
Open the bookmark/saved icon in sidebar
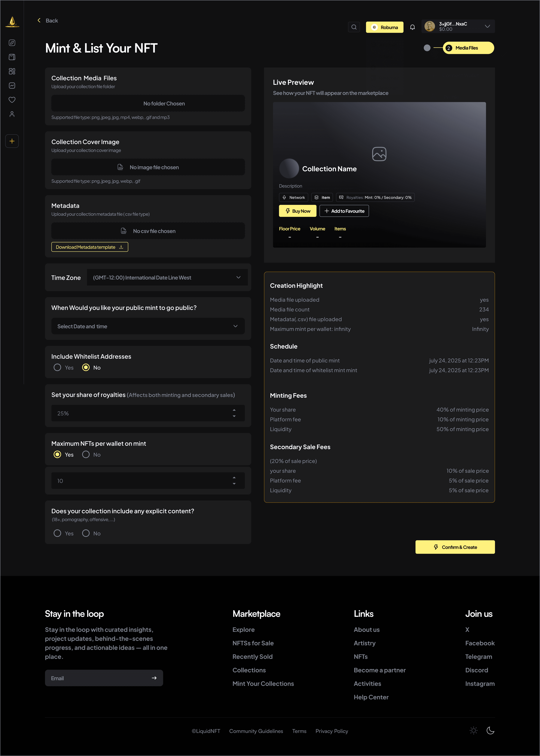[12, 57]
